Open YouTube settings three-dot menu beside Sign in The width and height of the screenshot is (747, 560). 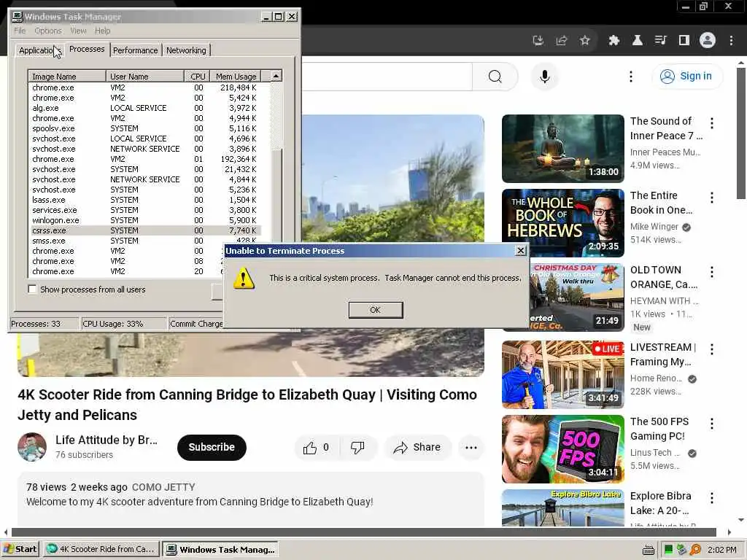tap(631, 76)
